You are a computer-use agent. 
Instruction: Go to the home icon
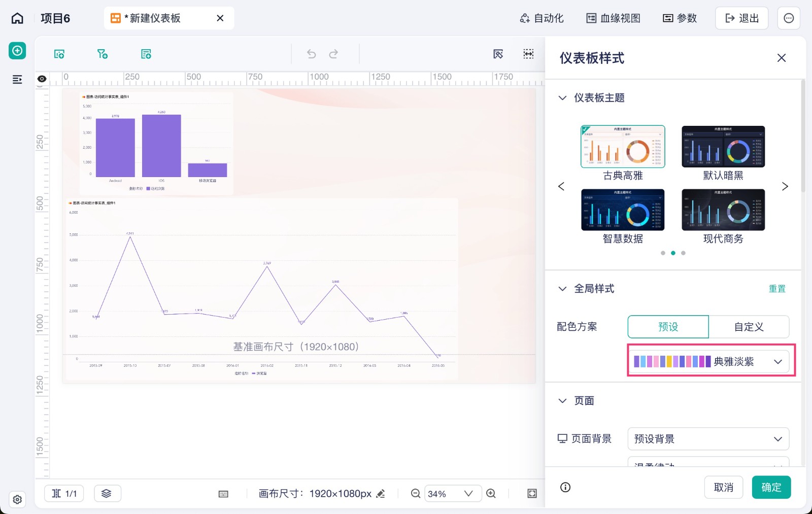tap(17, 18)
